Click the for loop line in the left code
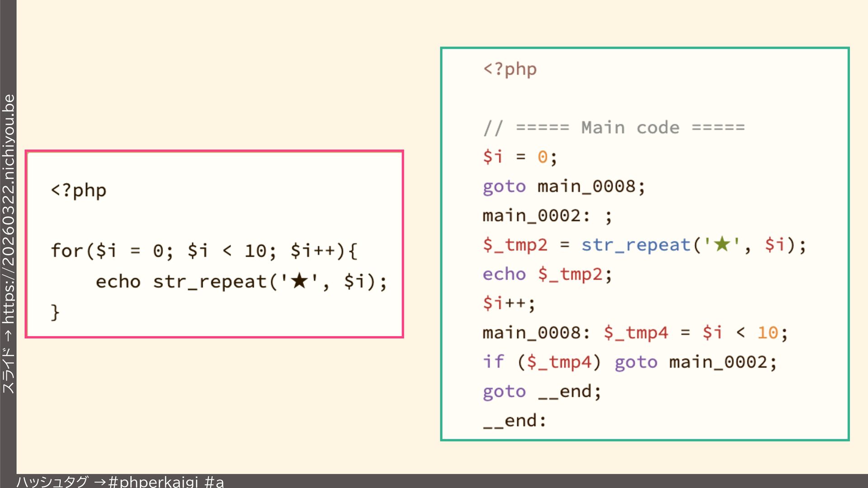 [204, 251]
